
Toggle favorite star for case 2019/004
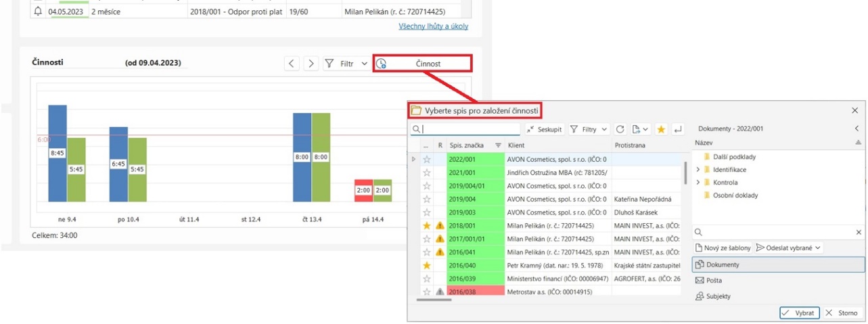(427, 199)
